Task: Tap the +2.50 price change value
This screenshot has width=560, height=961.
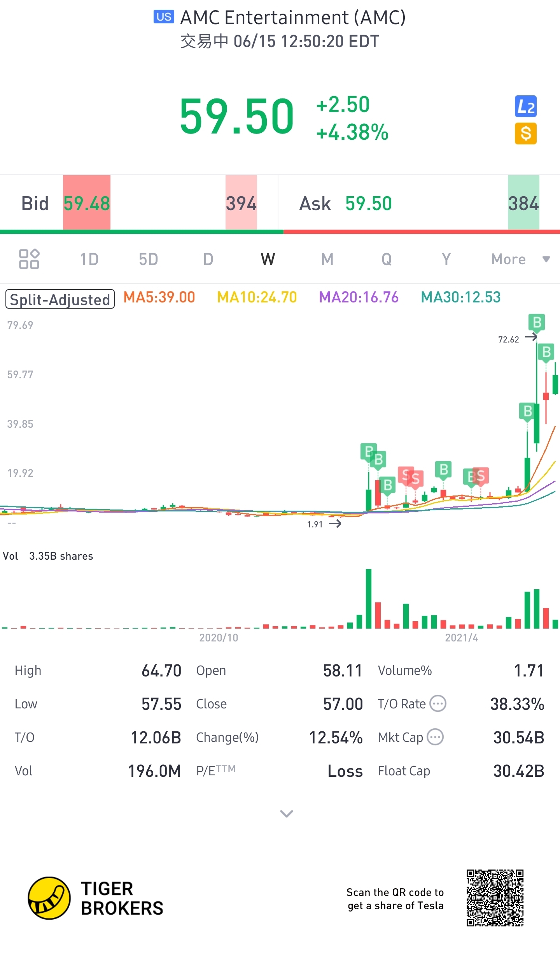Action: (343, 104)
